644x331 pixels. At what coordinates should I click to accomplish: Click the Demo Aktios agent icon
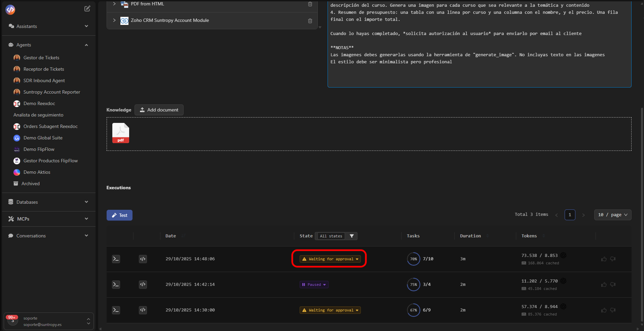click(x=17, y=172)
